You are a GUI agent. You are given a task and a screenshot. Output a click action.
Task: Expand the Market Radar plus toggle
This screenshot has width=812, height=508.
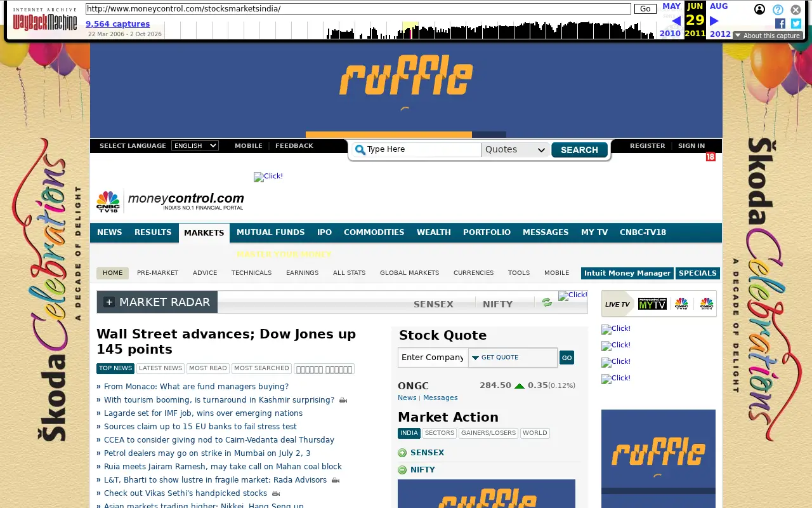tap(109, 302)
